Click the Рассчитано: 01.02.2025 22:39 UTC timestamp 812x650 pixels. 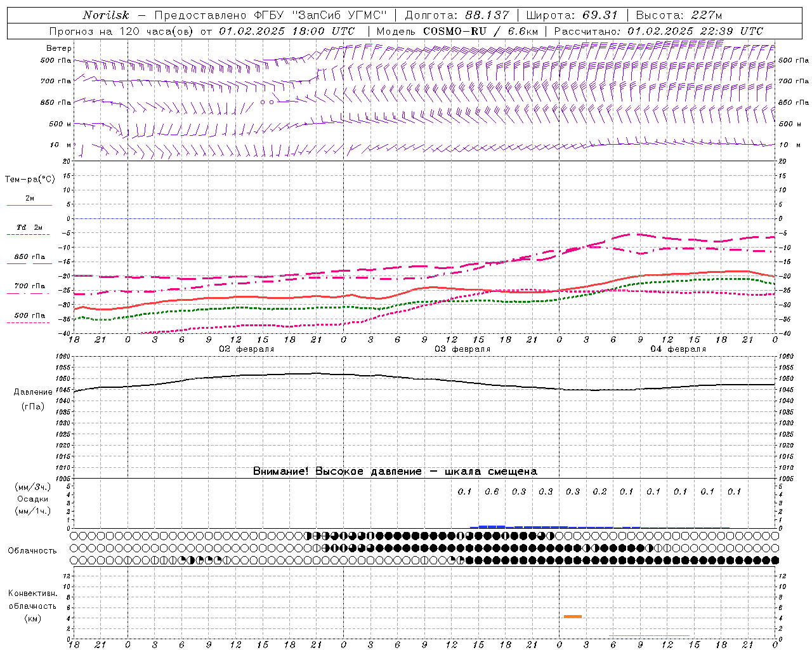pos(658,31)
